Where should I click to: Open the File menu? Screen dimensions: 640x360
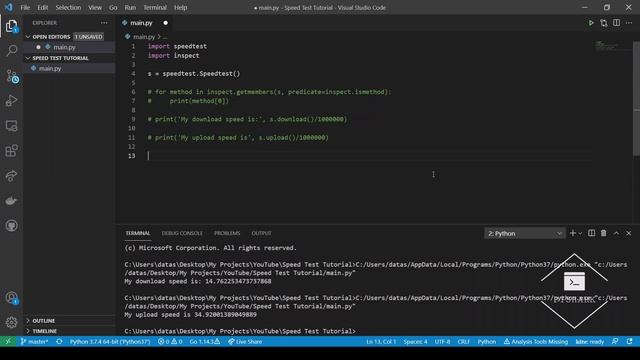click(25, 7)
